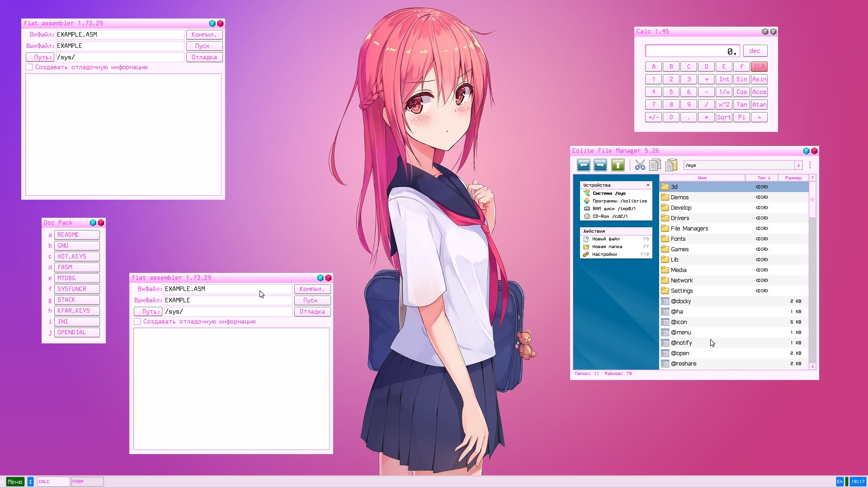Viewport: 868px width, 488px height.
Task: Go up one folder with green arrow
Action: (x=618, y=165)
